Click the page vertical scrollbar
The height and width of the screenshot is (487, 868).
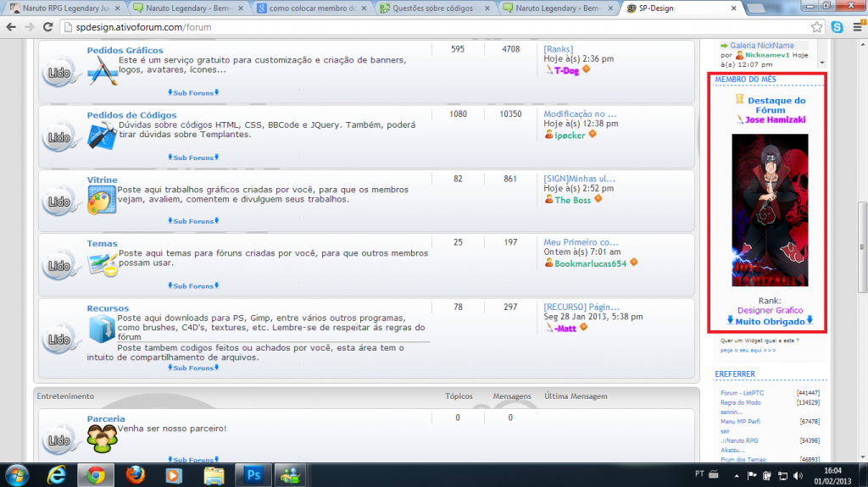point(862,248)
